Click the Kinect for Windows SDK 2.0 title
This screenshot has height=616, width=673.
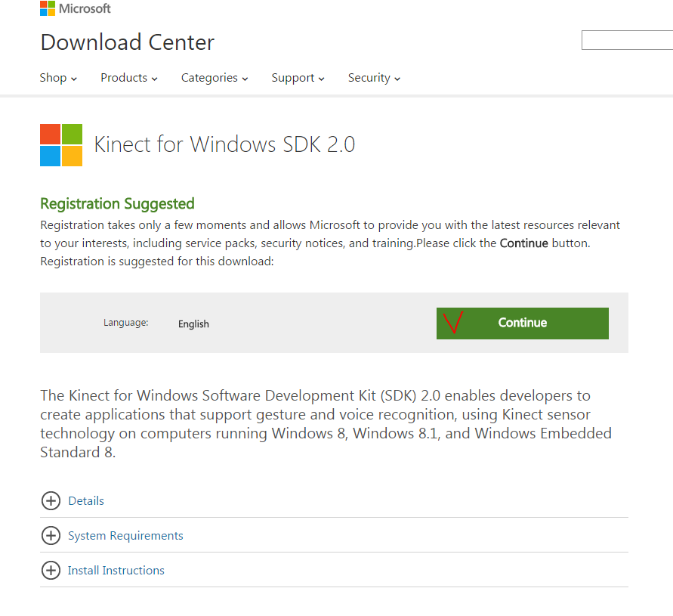(x=224, y=144)
